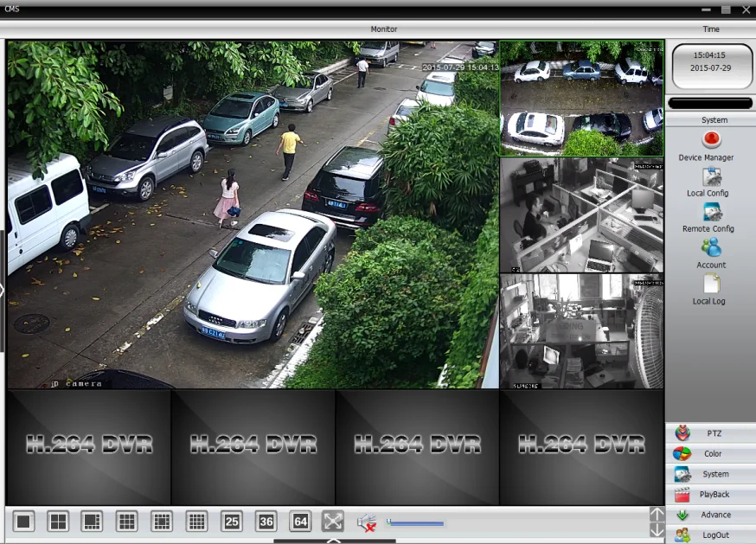Open Remote Config settings
Screen dimensions: 756x544
tap(711, 213)
